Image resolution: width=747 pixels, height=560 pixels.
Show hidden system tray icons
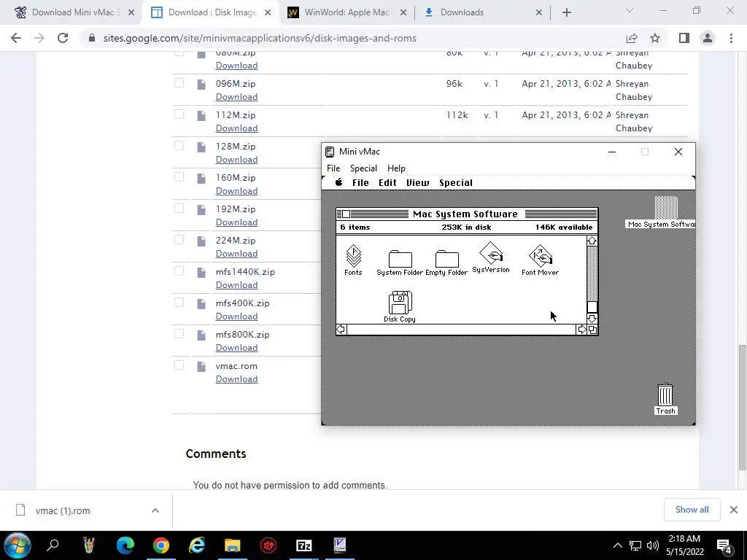pyautogui.click(x=617, y=545)
